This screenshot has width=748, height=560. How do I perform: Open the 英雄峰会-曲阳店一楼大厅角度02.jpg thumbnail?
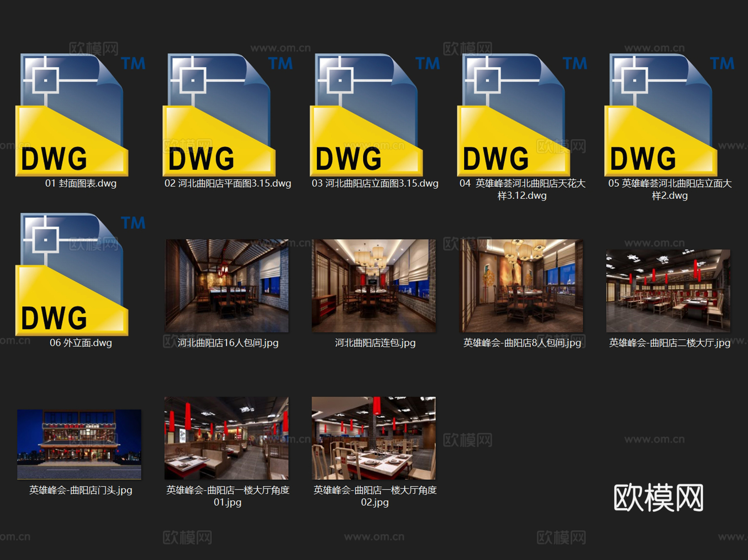tap(374, 438)
